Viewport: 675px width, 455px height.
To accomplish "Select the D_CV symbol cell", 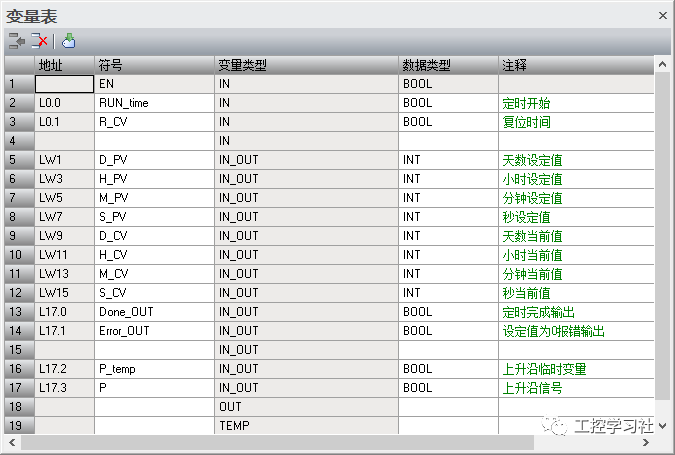I will tap(155, 236).
